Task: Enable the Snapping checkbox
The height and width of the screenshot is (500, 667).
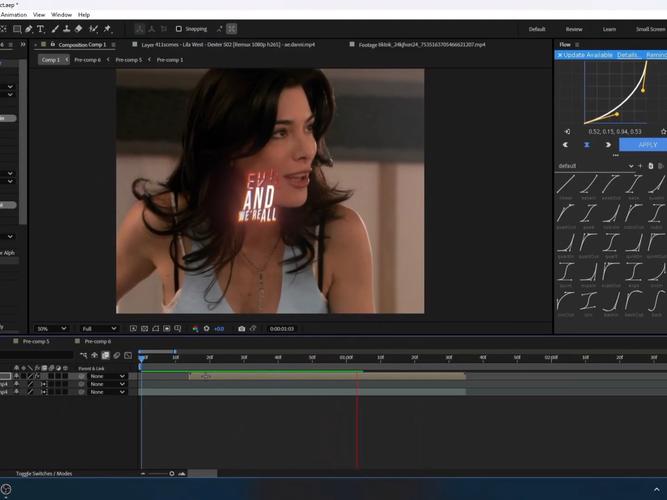Action: coord(179,29)
